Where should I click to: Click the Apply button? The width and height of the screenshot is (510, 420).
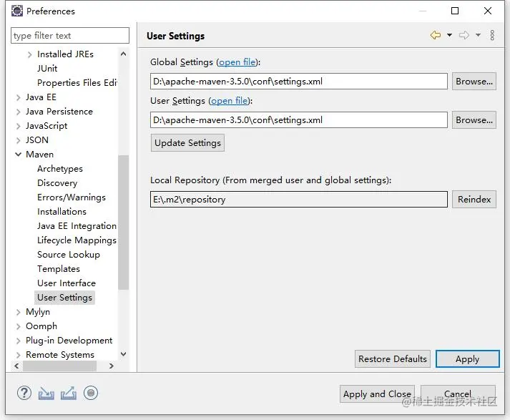(467, 359)
